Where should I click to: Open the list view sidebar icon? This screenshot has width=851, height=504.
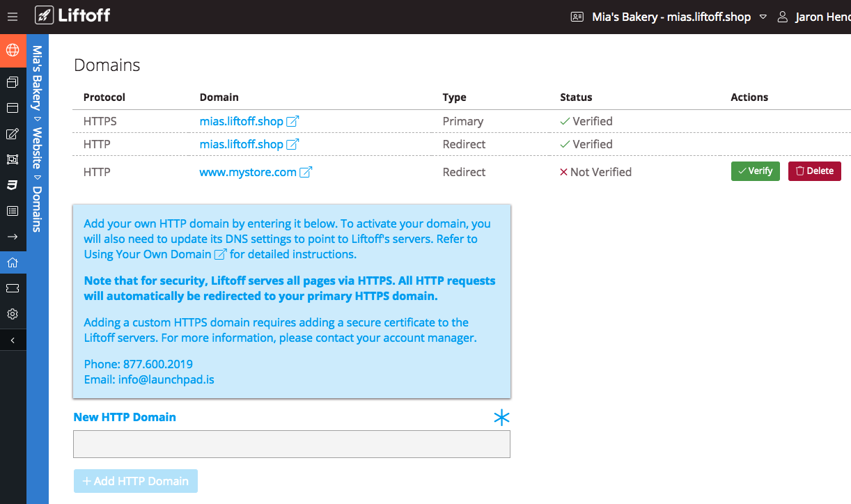click(13, 210)
